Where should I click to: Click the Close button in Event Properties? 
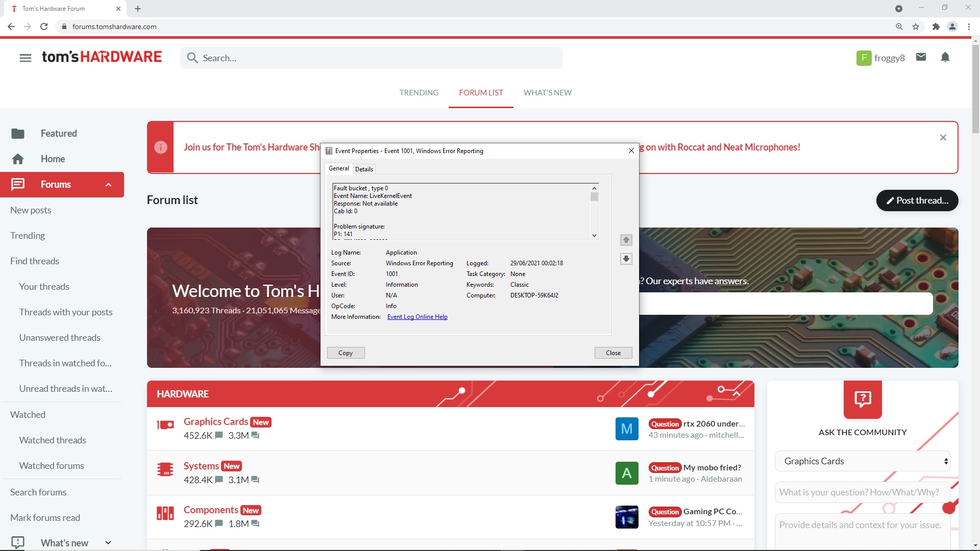pos(613,353)
